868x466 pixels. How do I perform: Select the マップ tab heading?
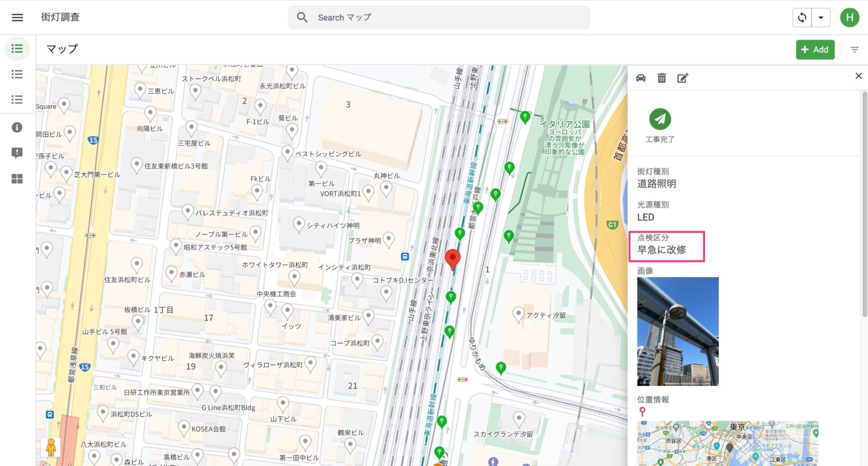tap(61, 49)
